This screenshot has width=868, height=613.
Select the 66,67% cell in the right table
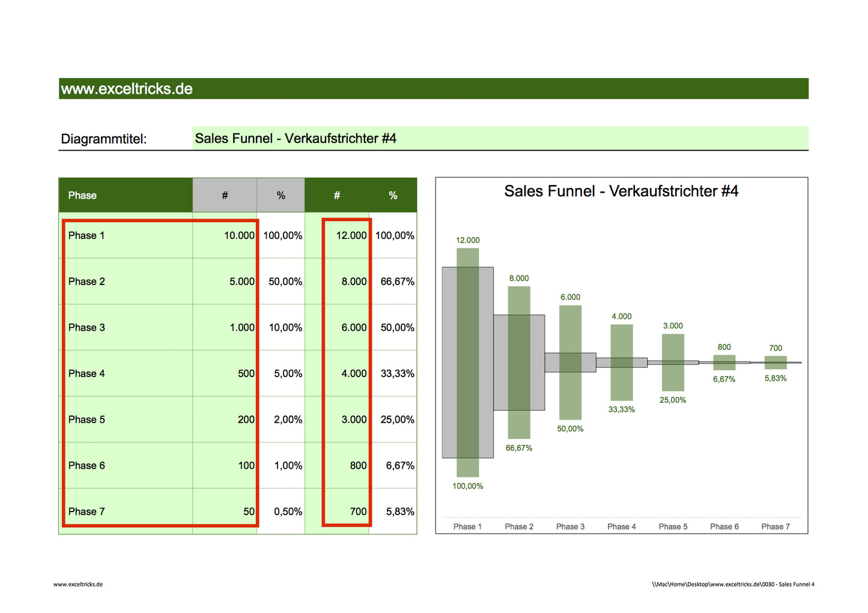[395, 281]
